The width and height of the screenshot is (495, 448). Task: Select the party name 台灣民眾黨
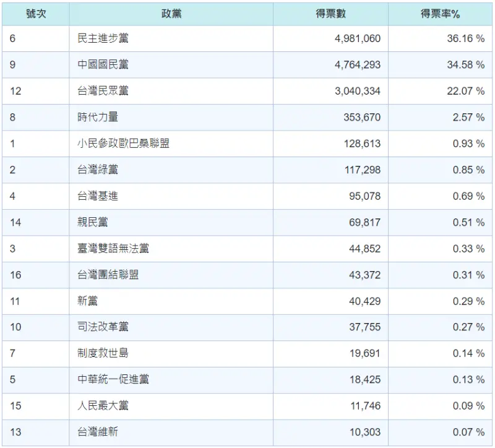(x=103, y=91)
